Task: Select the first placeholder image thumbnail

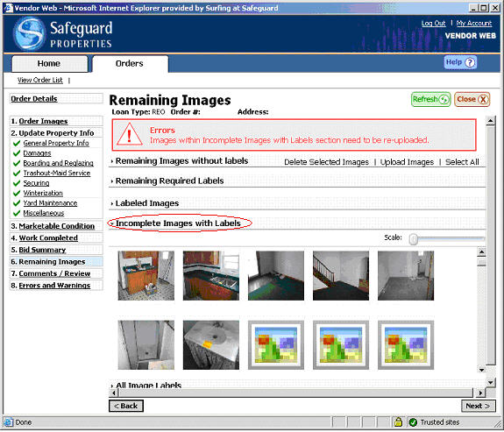Action: (276, 345)
